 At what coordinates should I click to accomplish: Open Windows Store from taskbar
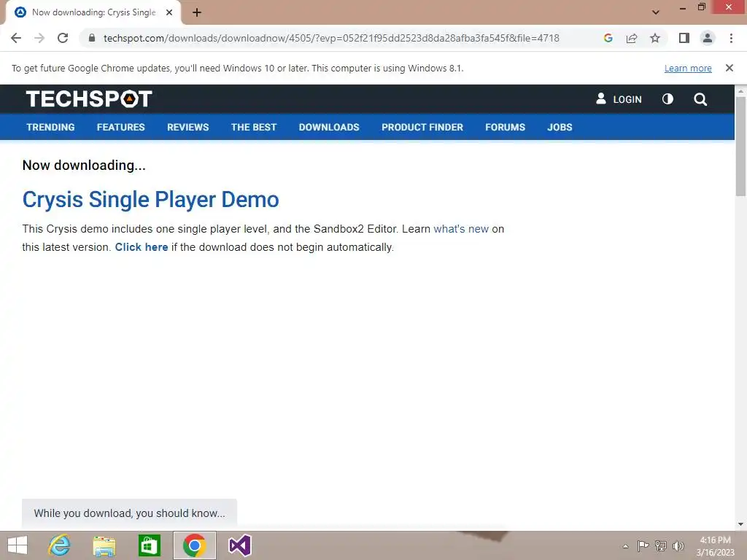149,545
